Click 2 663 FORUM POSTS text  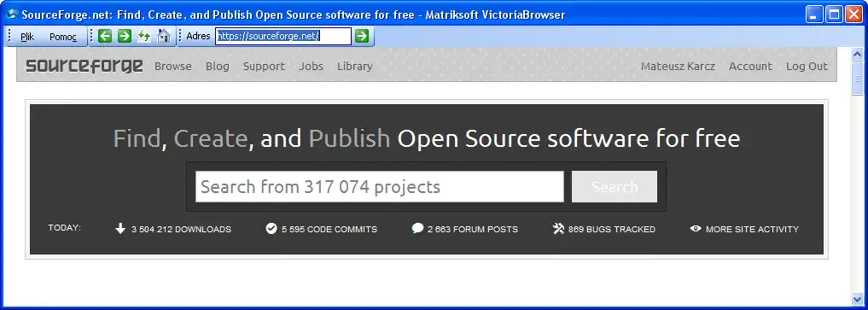point(473,229)
